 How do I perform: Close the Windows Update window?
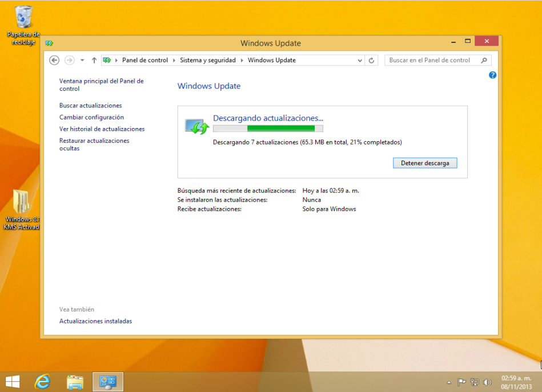click(x=487, y=41)
